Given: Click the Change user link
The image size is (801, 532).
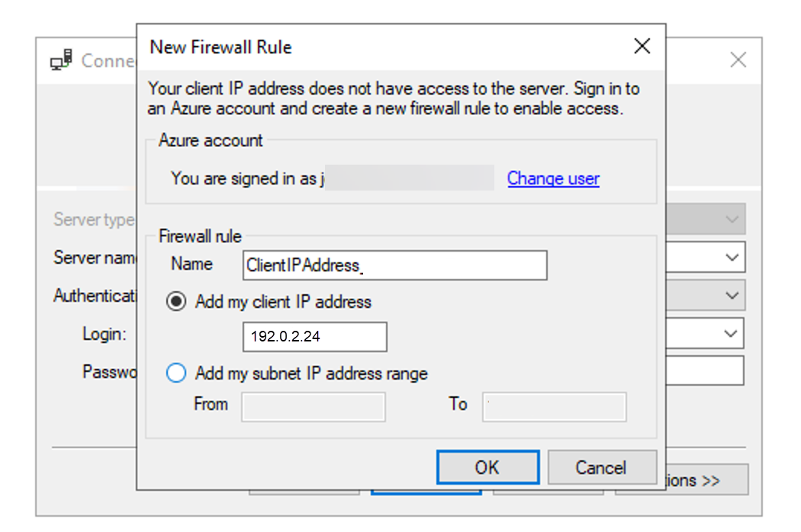Looking at the screenshot, I should [553, 178].
